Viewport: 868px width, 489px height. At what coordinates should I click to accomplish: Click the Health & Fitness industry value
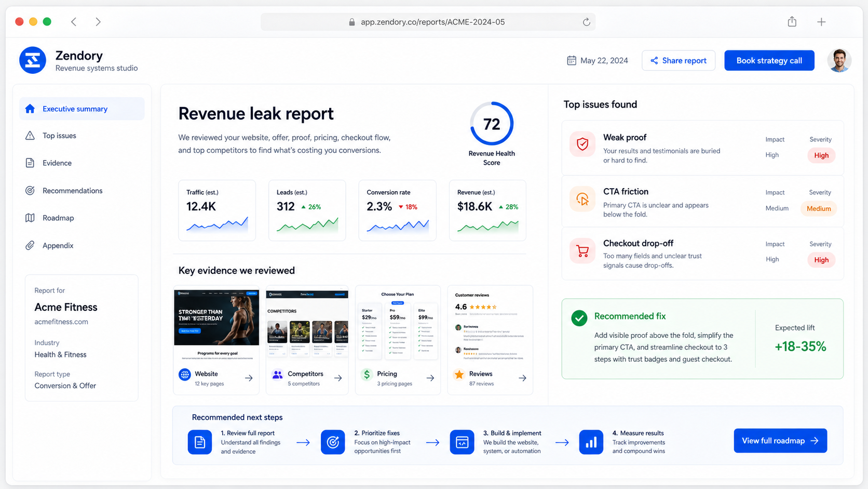pyautogui.click(x=60, y=354)
